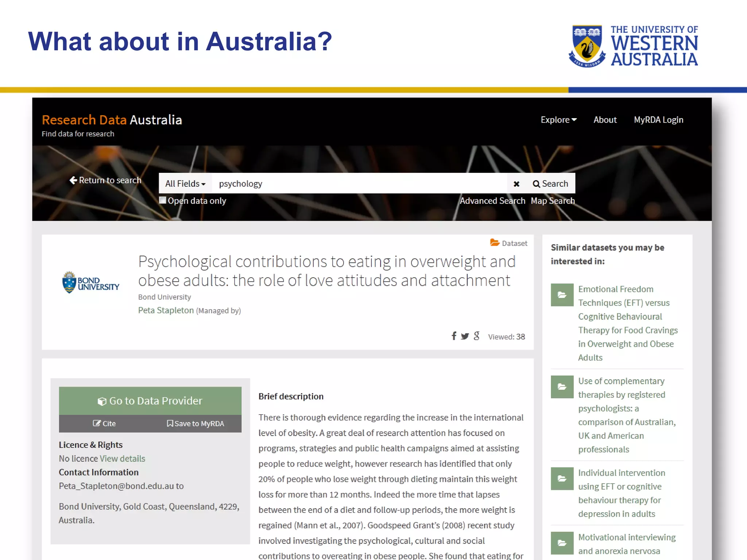Screen dimensions: 747x560
Task: Click the magnifier icon in the Search button
Action: click(536, 184)
